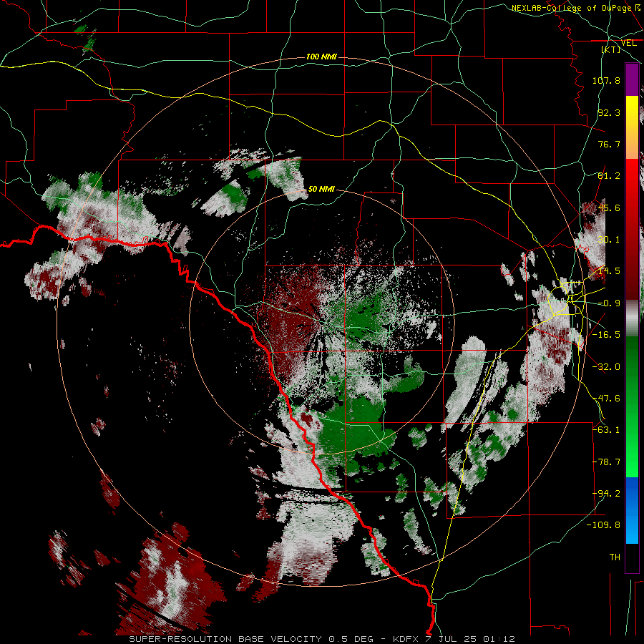Pick the green segment of the velocity scale
This screenshot has width=644, height=644.
[x=632, y=406]
